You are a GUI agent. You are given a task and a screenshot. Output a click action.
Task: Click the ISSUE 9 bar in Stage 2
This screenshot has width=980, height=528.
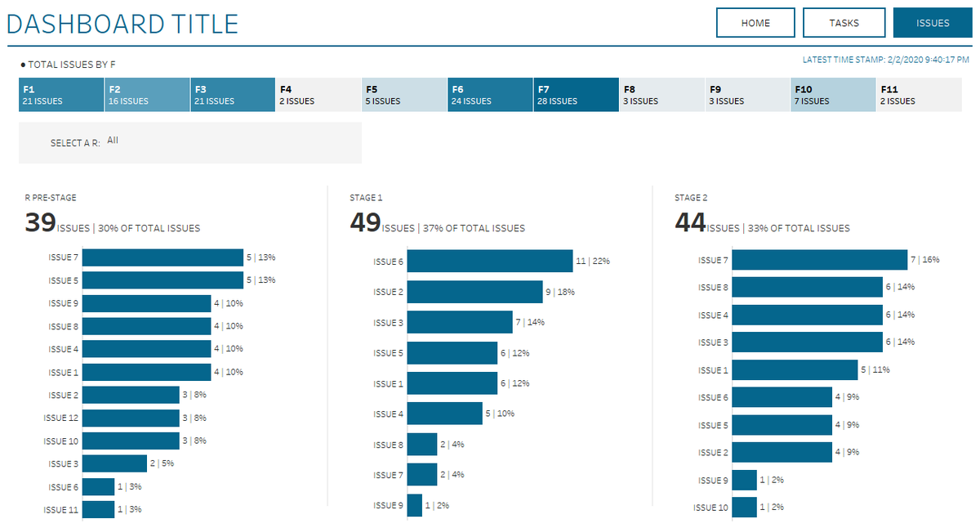click(x=745, y=480)
